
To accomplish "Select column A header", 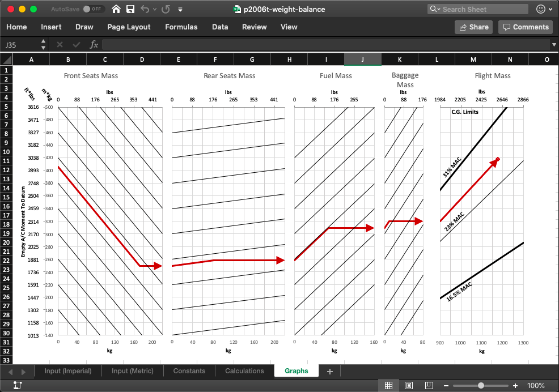I will (31, 59).
